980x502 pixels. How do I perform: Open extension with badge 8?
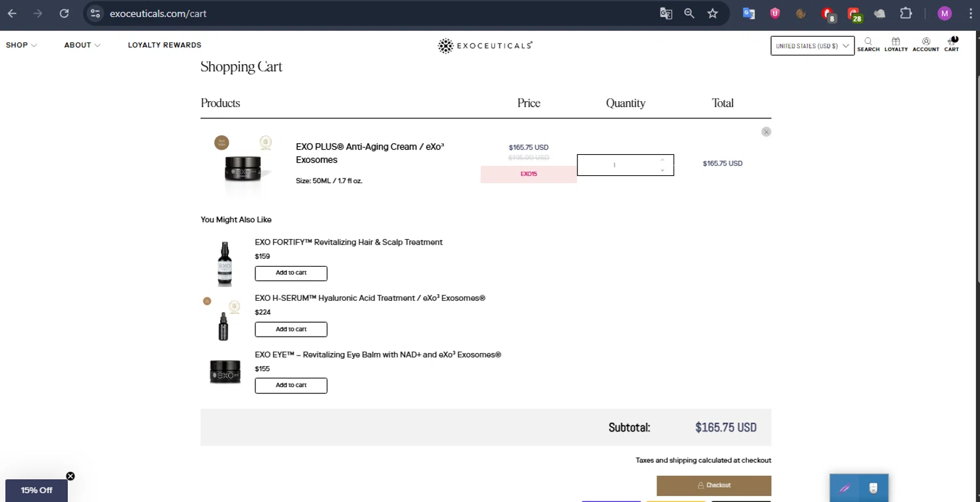(x=828, y=14)
